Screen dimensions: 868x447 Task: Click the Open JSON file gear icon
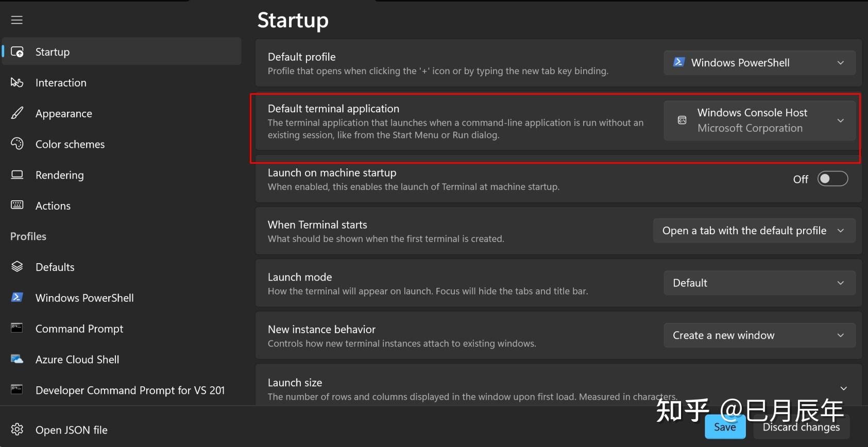click(x=17, y=429)
